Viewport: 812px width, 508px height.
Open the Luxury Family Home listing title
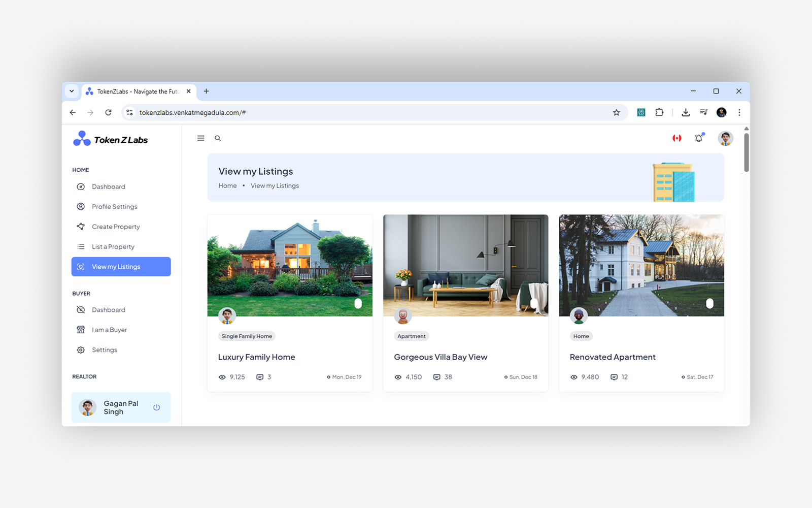click(x=256, y=357)
